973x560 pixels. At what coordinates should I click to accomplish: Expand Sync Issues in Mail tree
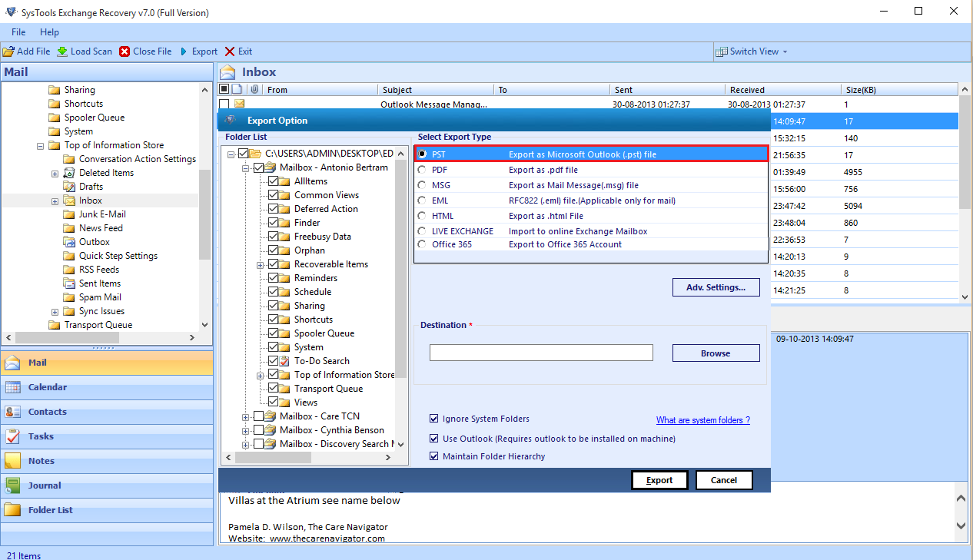[55, 311]
